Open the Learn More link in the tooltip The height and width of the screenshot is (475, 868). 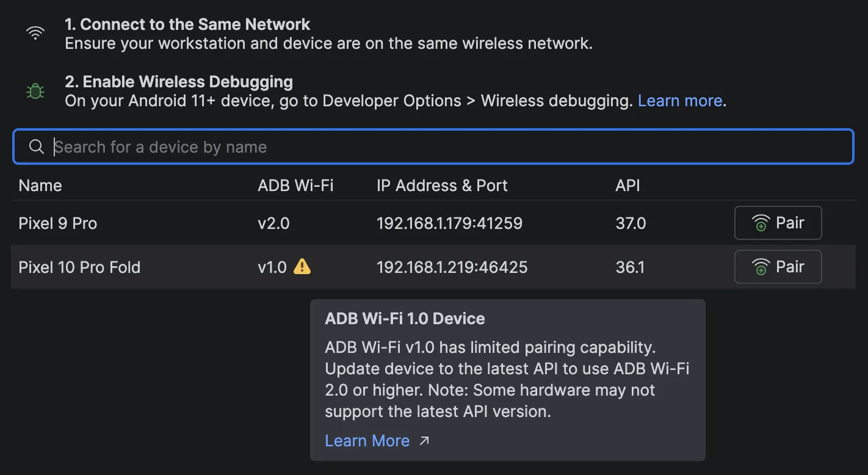click(x=367, y=441)
